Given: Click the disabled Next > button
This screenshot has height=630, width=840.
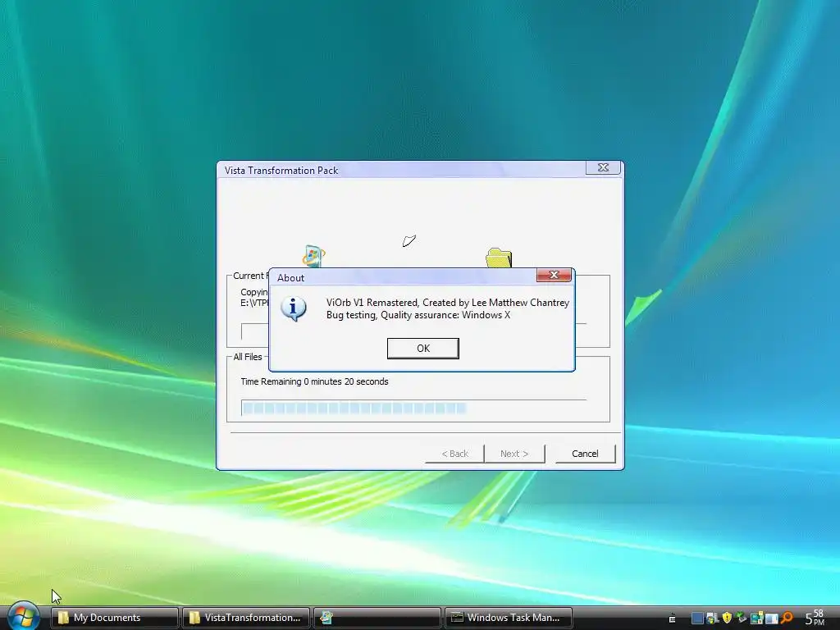Looking at the screenshot, I should [x=514, y=454].
